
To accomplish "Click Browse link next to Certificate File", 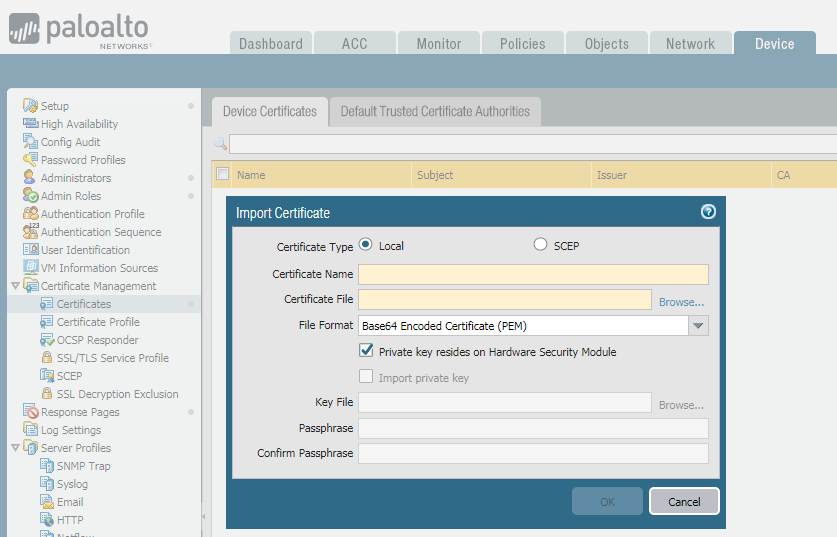I will tap(681, 301).
